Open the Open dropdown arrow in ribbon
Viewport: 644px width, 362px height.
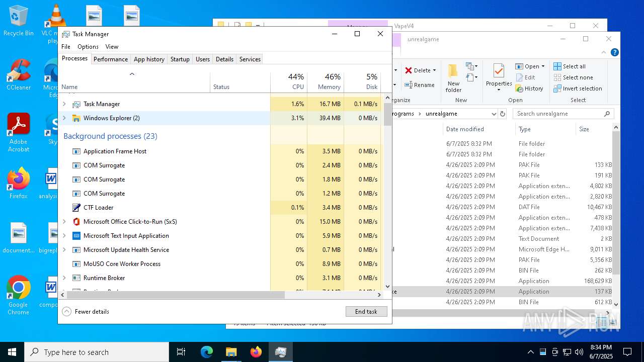point(543,66)
